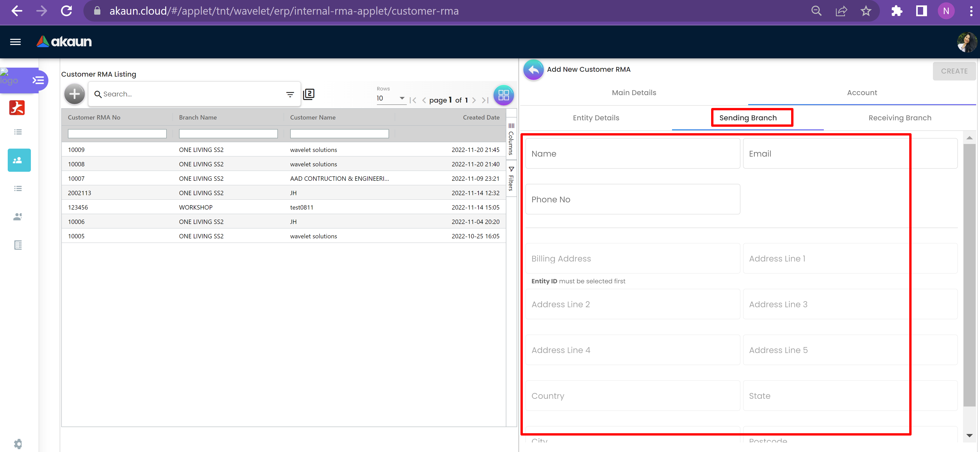
Task: Click the bookmark star in address bar
Action: pos(866,11)
